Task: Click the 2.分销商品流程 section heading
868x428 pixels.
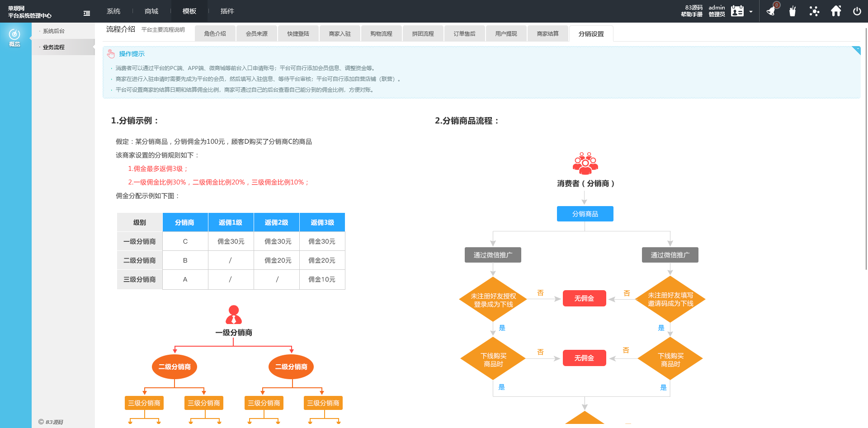Action: (x=467, y=121)
